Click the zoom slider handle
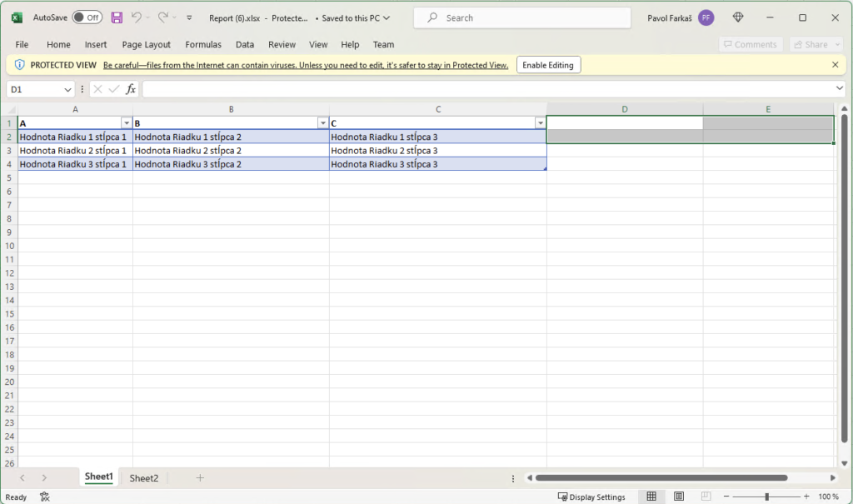The height and width of the screenshot is (504, 853). point(766,497)
